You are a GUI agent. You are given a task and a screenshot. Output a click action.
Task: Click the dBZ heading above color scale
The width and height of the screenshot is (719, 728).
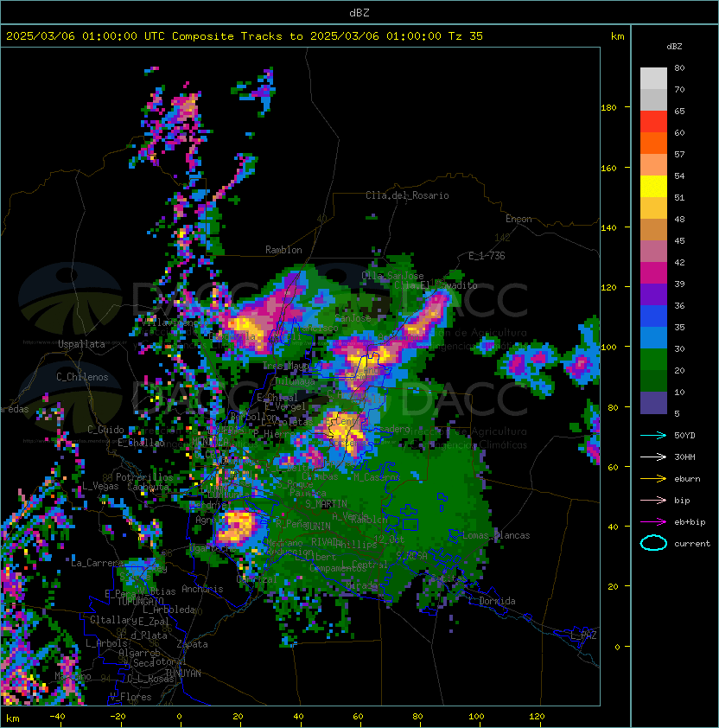[x=674, y=47]
